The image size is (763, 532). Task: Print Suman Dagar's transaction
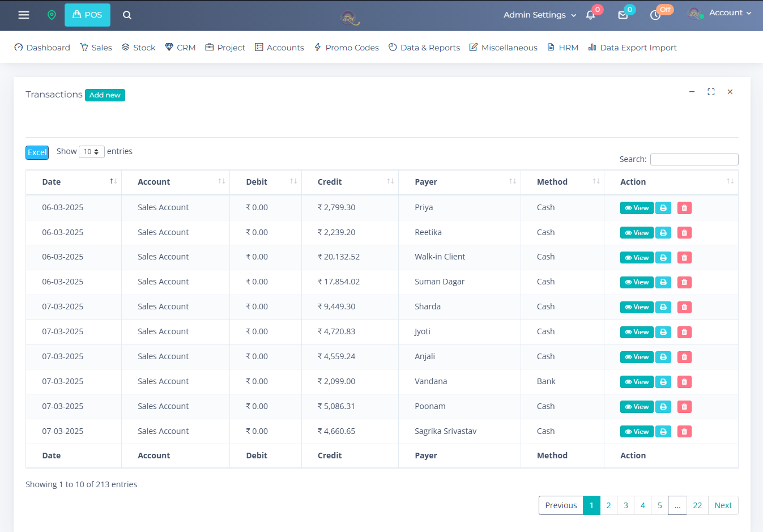(663, 282)
